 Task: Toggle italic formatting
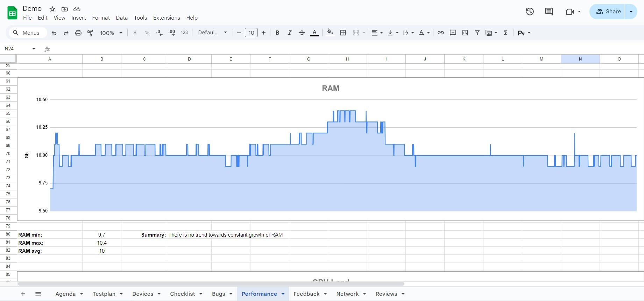pyautogui.click(x=290, y=33)
